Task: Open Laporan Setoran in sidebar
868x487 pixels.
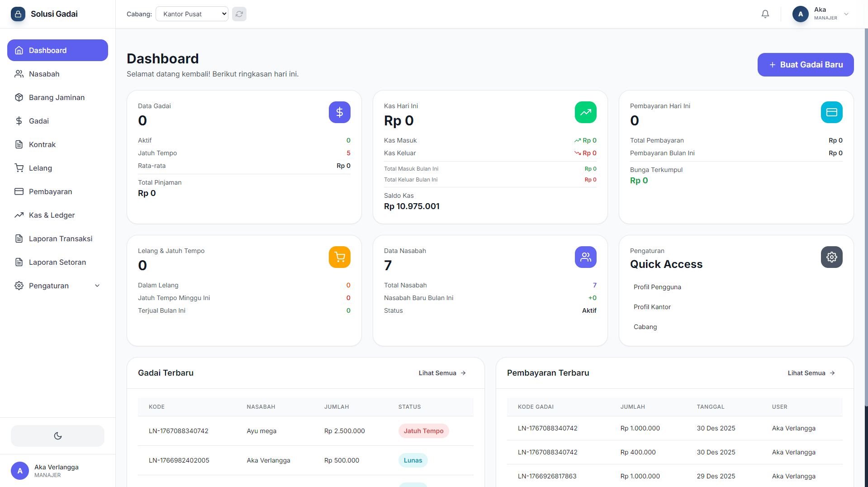Action: [x=57, y=262]
